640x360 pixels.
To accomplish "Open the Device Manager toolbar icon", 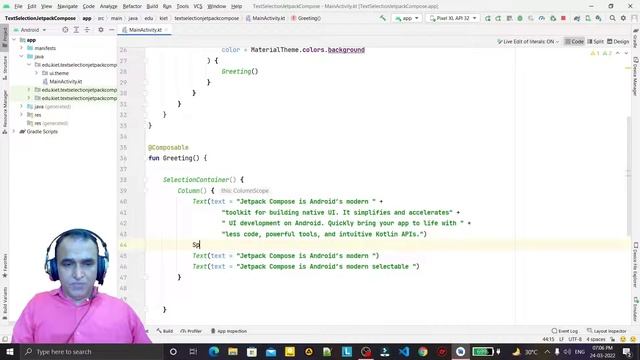I will pyautogui.click(x=588, y=18).
